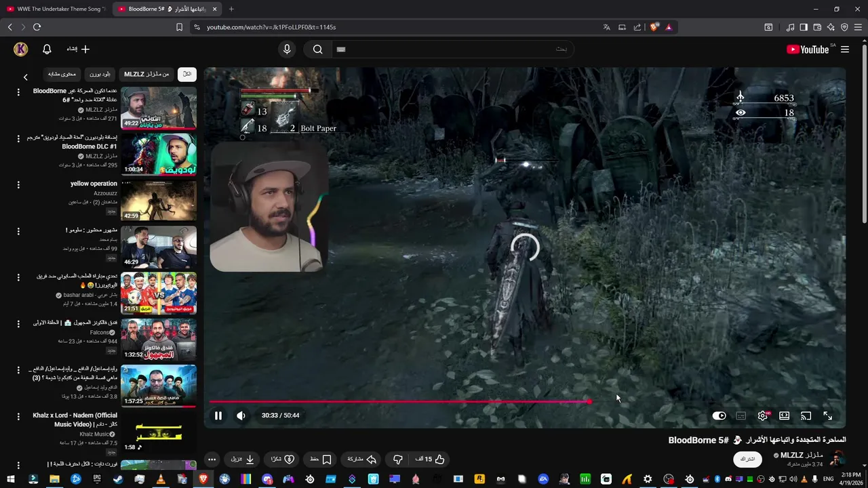Open BloodBorne #6 video thumbnail
868x488 pixels.
tap(159, 108)
